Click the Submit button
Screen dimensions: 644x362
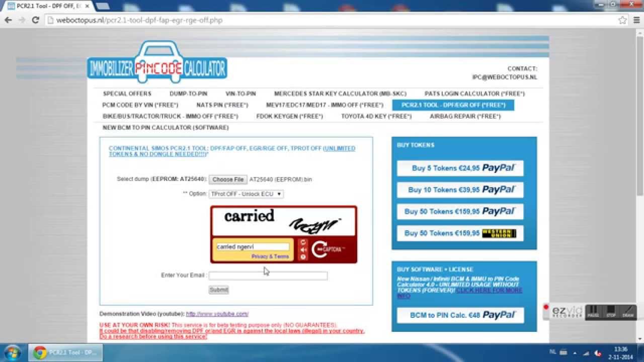[219, 290]
